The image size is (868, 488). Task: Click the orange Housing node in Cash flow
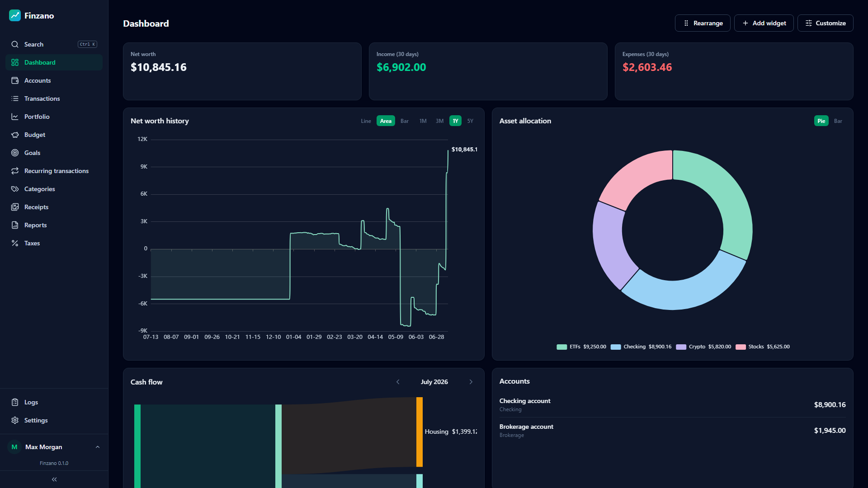[420, 432]
